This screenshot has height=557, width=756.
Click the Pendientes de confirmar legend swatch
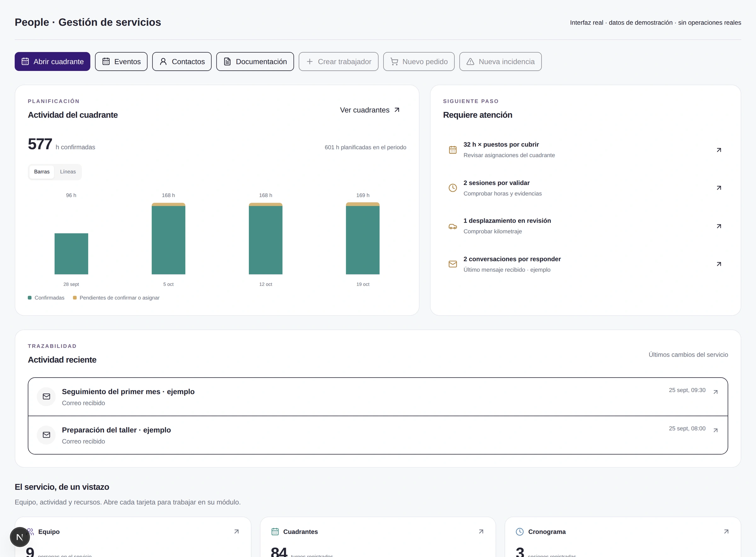click(75, 298)
